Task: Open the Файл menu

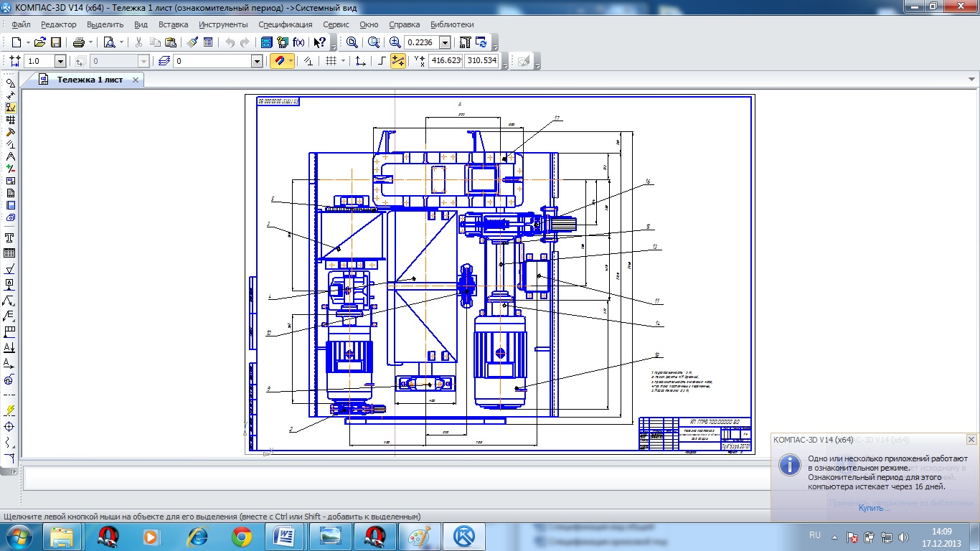Action: (21, 24)
